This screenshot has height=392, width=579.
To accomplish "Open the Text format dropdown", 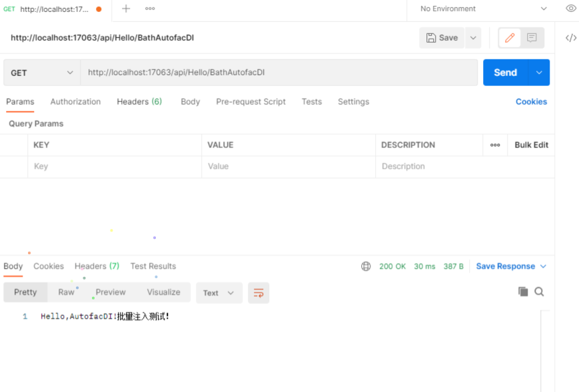I will (x=219, y=293).
